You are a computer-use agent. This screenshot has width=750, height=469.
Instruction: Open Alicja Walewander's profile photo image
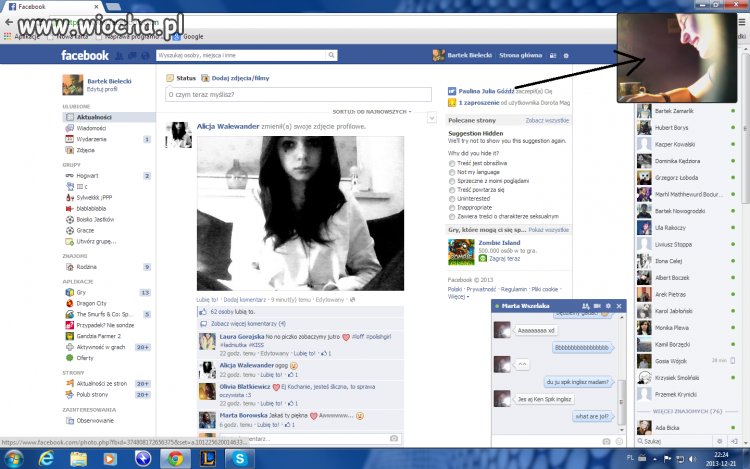point(300,213)
